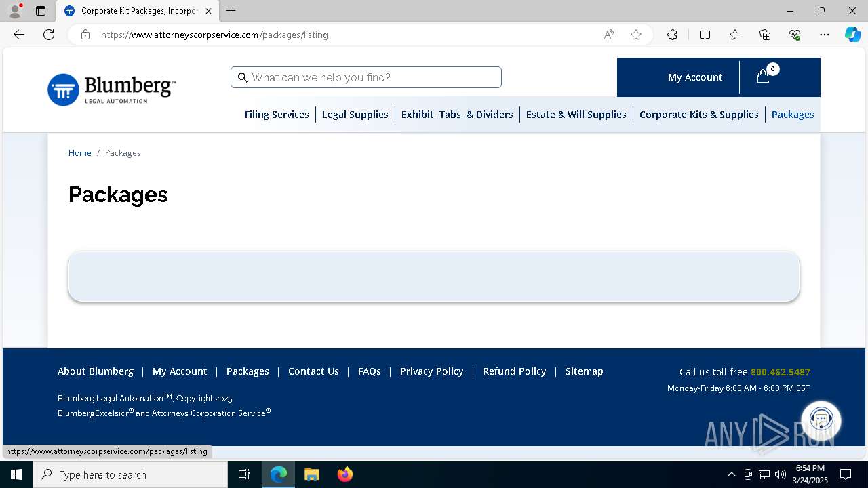Click copyright 2025 footer text

coord(145,399)
